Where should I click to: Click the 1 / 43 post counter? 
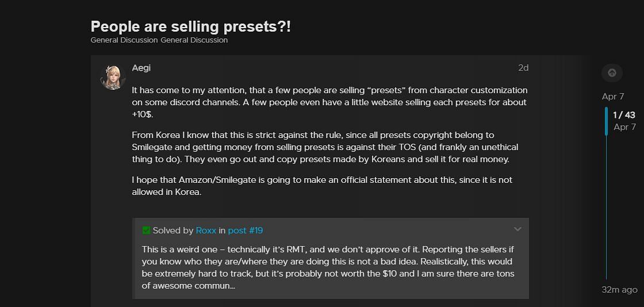point(624,115)
